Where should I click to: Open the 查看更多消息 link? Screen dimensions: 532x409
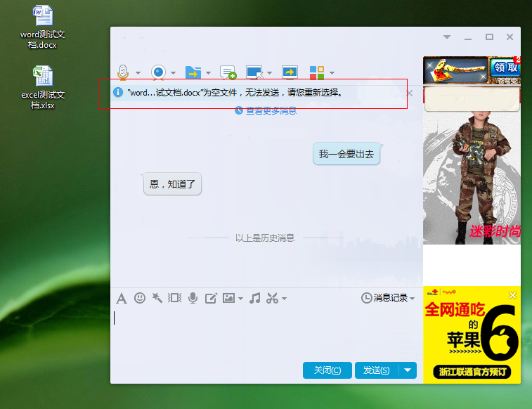pyautogui.click(x=271, y=110)
